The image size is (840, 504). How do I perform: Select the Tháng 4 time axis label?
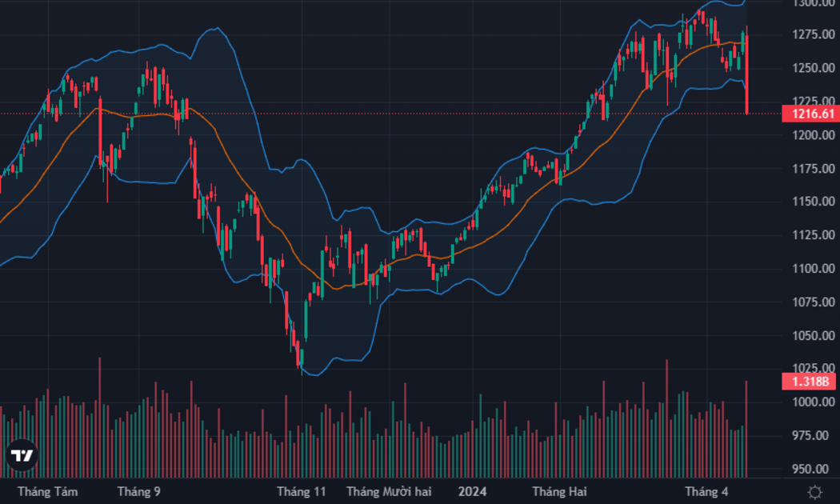tap(706, 492)
